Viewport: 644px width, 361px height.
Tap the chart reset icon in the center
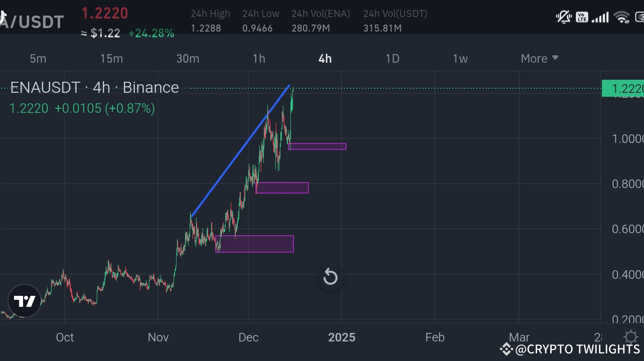330,277
